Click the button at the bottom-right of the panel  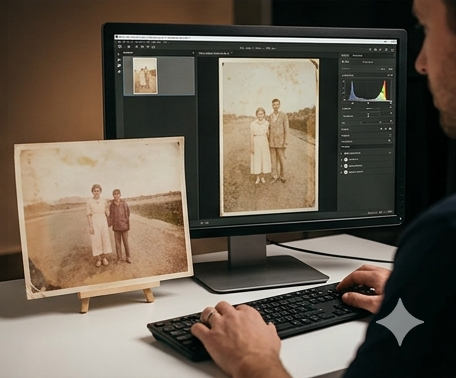pos(389,212)
